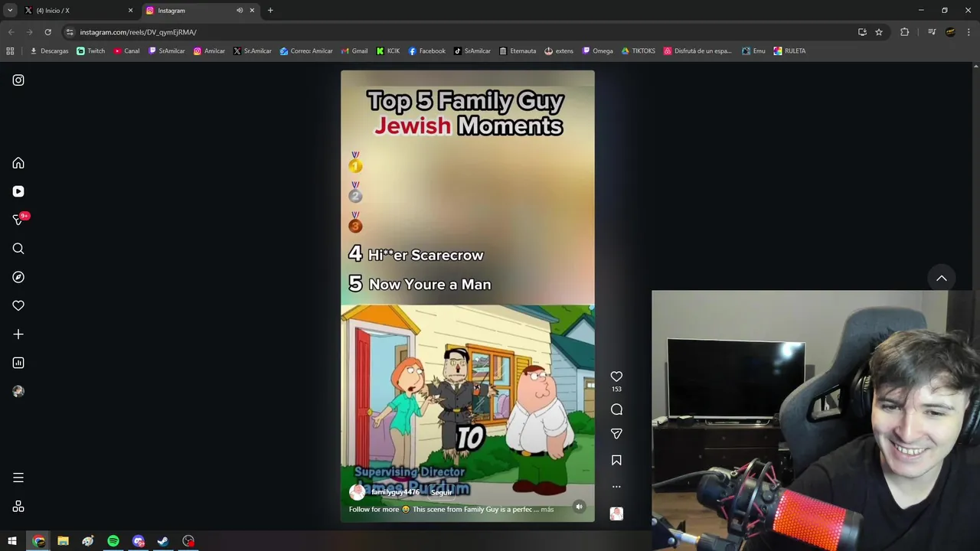Pause the reel by clicking the video

[467, 296]
